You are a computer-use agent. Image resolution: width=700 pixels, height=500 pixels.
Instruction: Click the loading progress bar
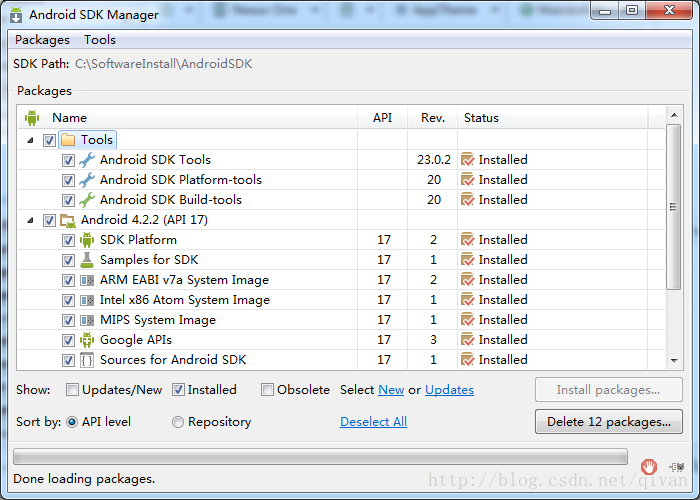click(x=321, y=457)
